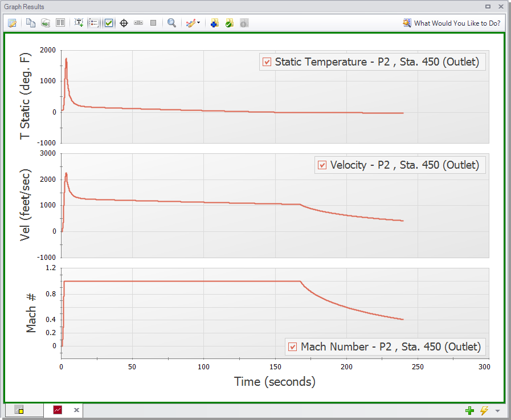Viewport: 511px width, 420px height.
Task: Uncheck Static Temperature legend checkbox
Action: [267, 62]
